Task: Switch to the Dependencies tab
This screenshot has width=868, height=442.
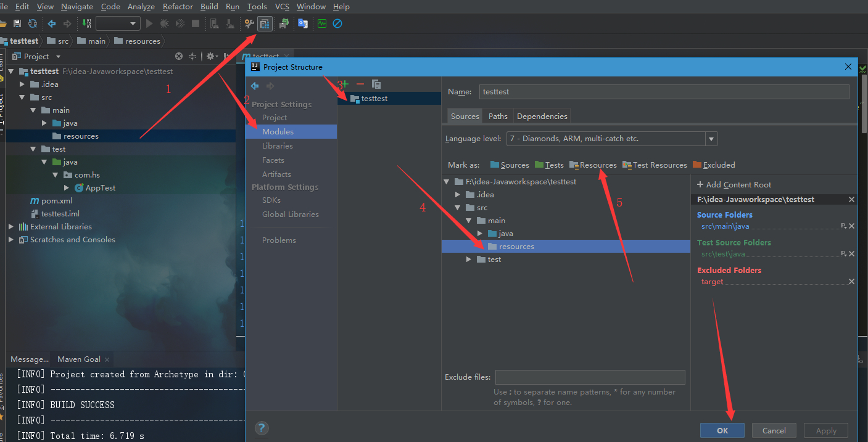Action: 542,116
